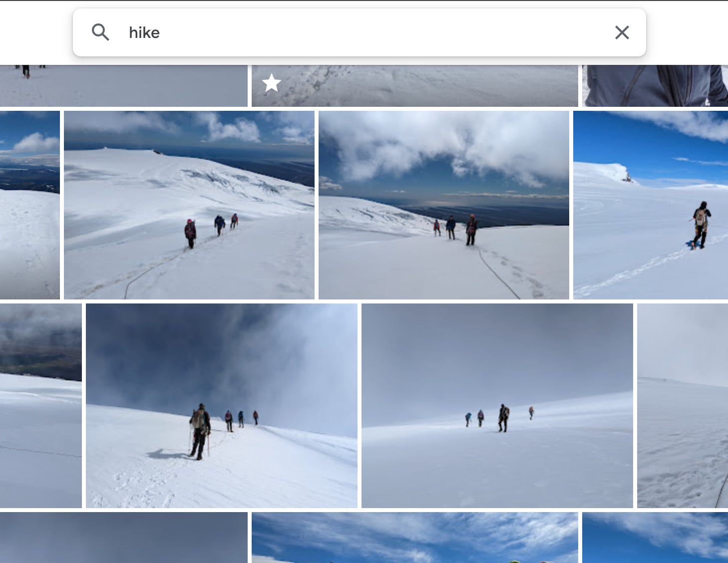Open the dark clouds over snow photo at left
This screenshot has height=563, width=728.
coord(41,406)
